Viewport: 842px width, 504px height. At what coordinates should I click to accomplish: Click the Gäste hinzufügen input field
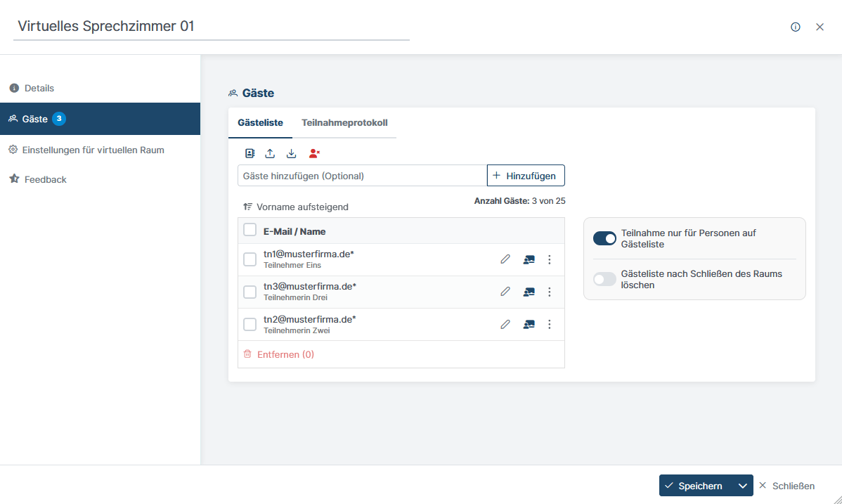point(362,176)
